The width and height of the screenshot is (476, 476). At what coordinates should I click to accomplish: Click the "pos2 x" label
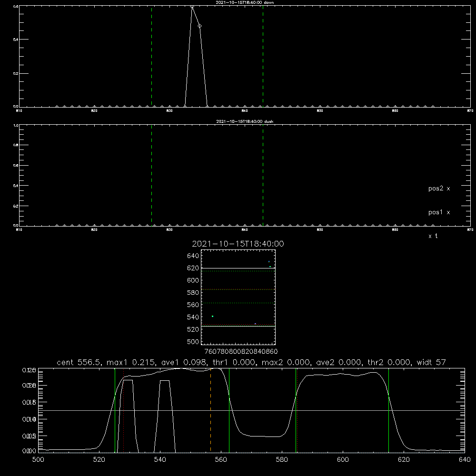click(x=439, y=188)
